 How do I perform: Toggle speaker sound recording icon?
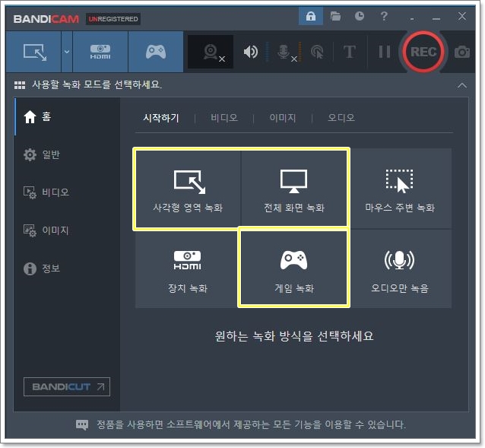[x=251, y=52]
